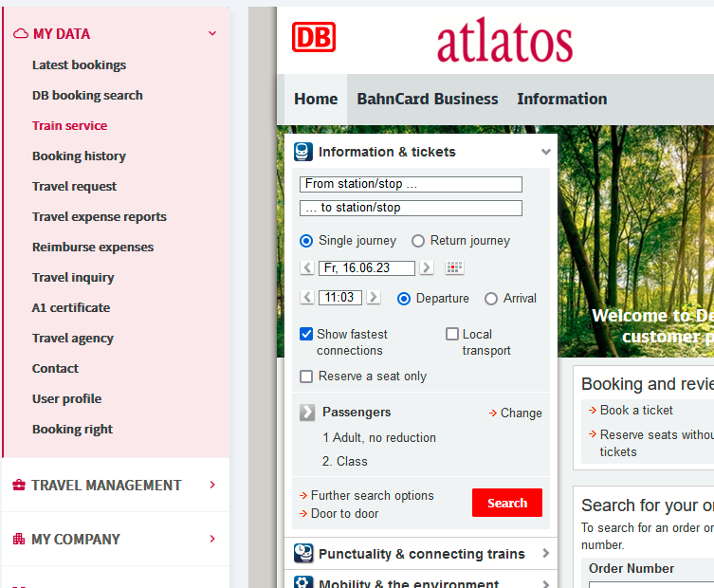This screenshot has height=588, width=714.
Task: Click the briefcase icon beside TRAVEL MANAGEMENT
Action: click(x=19, y=485)
